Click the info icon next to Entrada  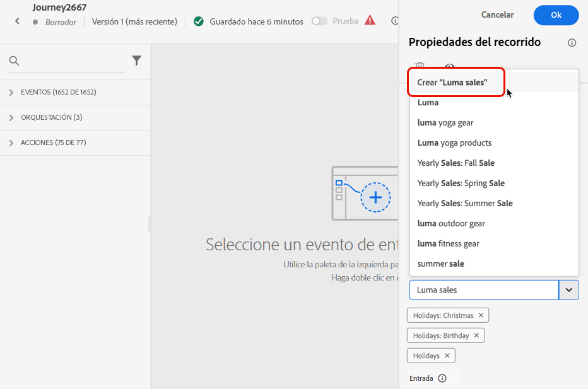(x=442, y=378)
